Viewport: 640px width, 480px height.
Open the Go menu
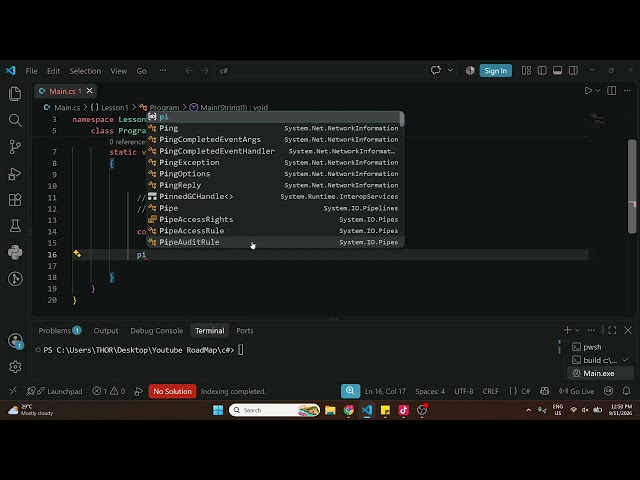click(141, 71)
